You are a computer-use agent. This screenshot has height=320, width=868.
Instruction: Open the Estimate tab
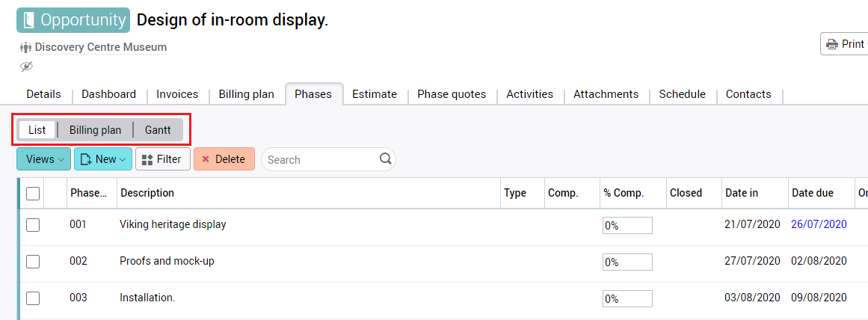point(374,94)
